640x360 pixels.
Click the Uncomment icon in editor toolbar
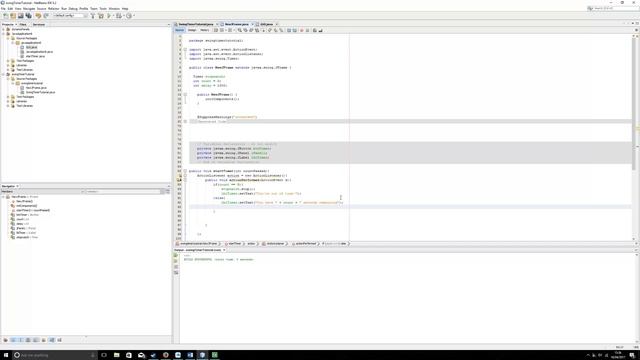[x=320, y=30]
